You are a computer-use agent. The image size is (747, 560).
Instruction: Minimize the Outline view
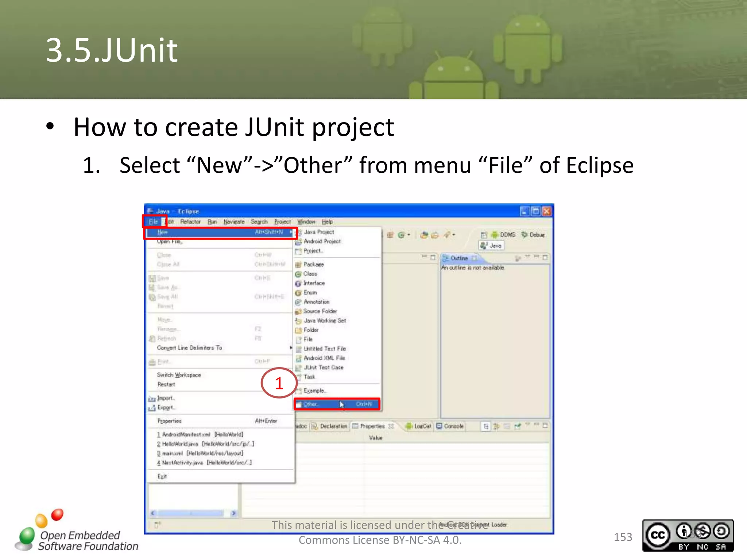point(536,257)
